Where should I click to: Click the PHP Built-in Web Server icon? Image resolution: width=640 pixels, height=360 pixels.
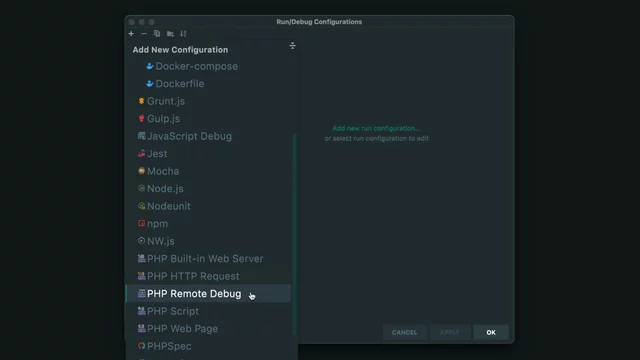141,258
